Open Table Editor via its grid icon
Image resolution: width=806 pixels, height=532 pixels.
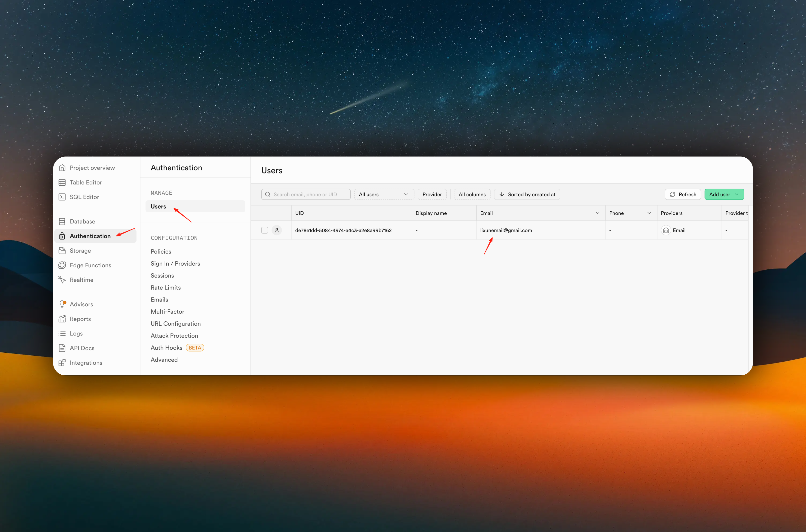[62, 183]
